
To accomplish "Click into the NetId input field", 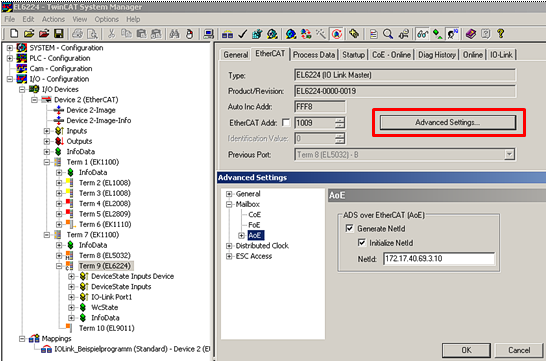I will click(x=439, y=259).
